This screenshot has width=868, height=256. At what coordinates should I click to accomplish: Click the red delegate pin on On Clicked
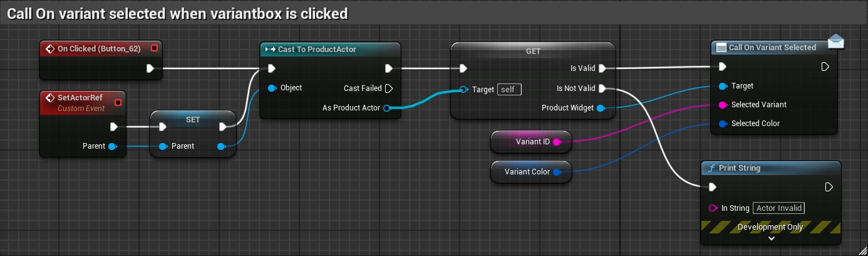click(154, 48)
